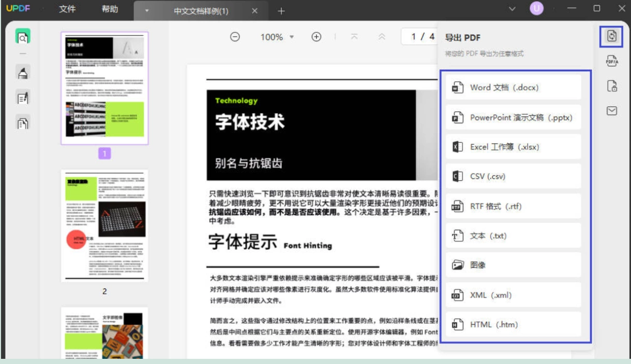Screen dimensions: 631x364
Task: Open the Edit PDF tool icon
Action: click(23, 98)
